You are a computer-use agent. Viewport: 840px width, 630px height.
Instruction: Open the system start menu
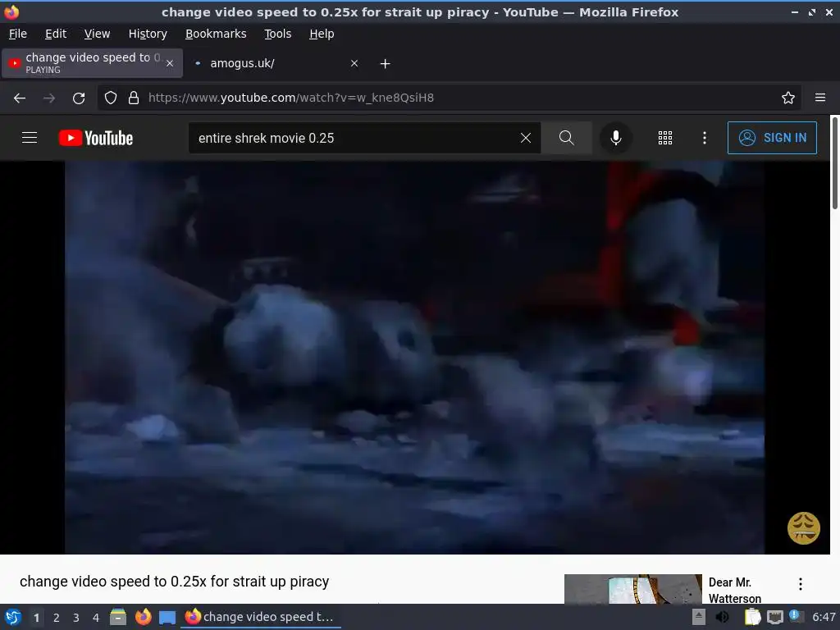[x=13, y=617]
